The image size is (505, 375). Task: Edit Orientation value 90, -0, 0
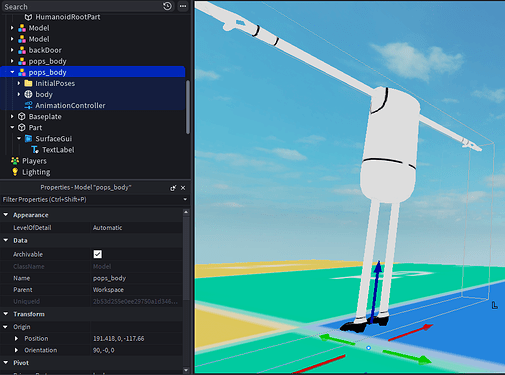point(137,350)
